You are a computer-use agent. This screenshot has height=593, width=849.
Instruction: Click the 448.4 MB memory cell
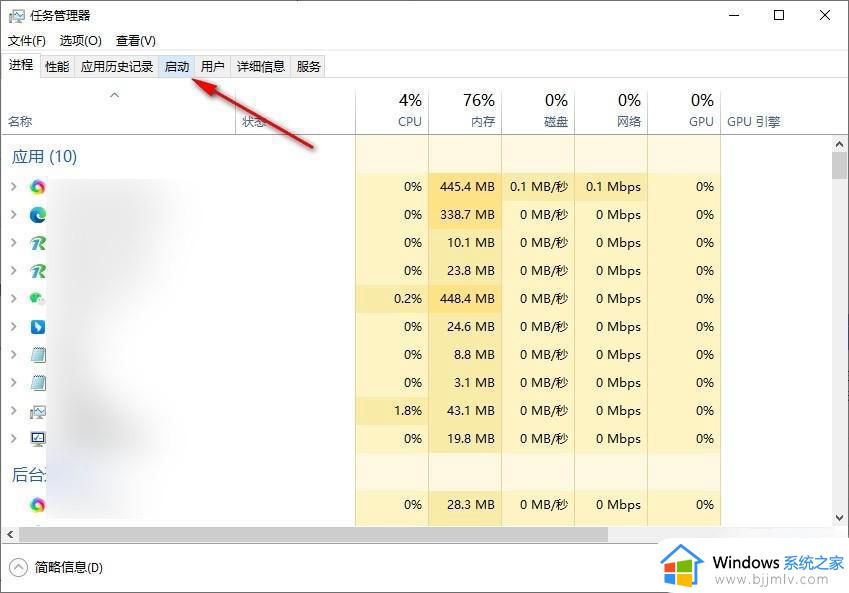tap(465, 298)
